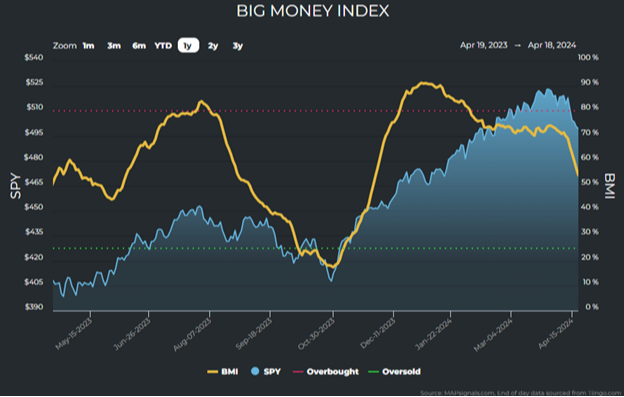Screen dimensions: 624x397
Task: Click the Oct-30-2023 x-axis tick label
Action: click(x=317, y=334)
